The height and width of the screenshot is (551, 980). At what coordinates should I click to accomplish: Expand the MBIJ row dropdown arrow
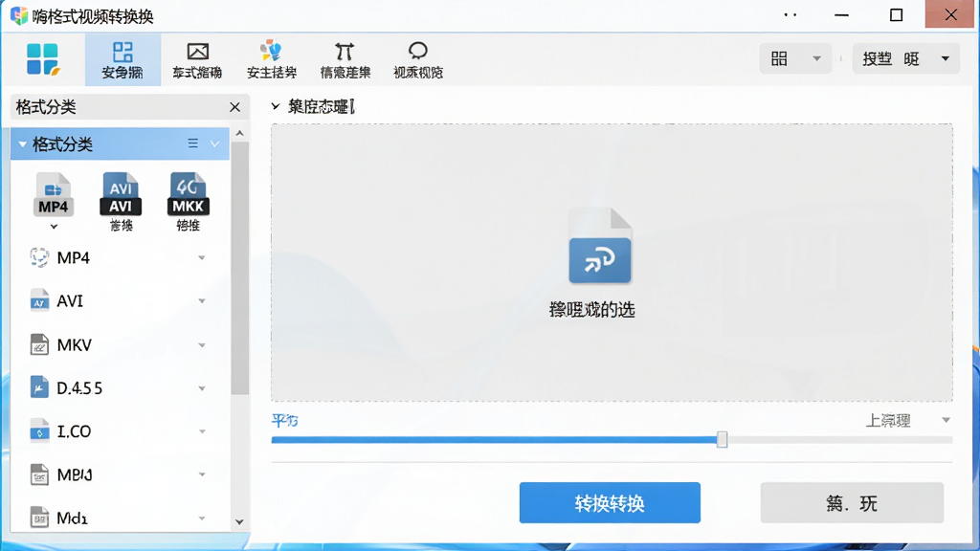pyautogui.click(x=202, y=474)
